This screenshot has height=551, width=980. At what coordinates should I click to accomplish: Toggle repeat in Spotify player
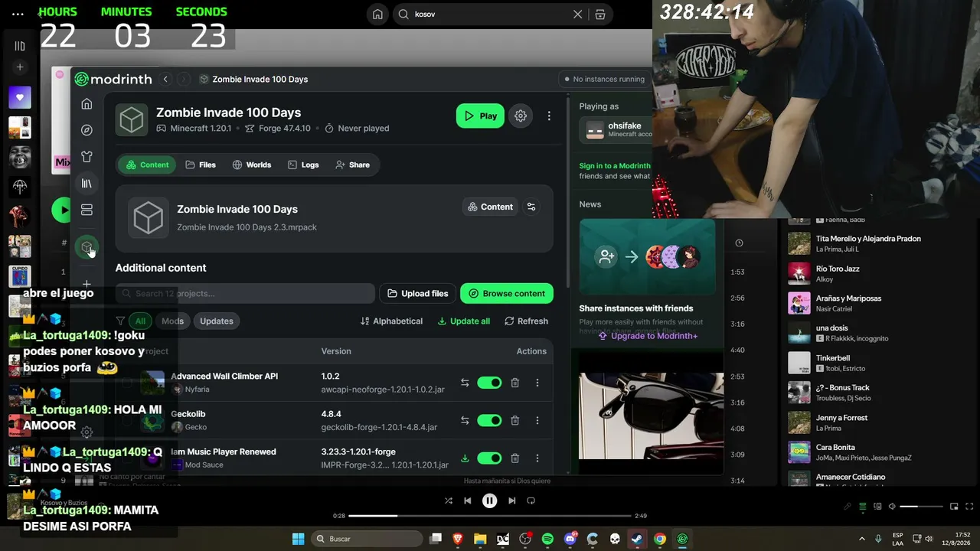pyautogui.click(x=531, y=500)
